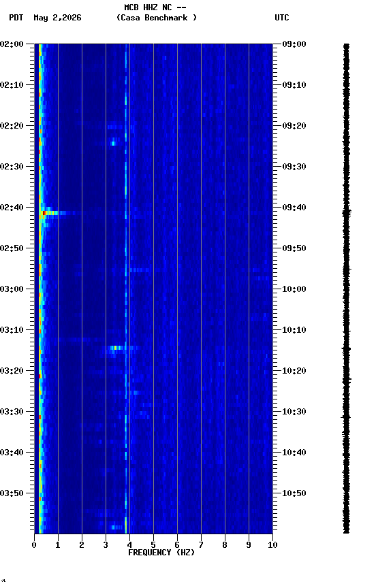376x588 pixels.
Task: Click the '10:20' UTC time label
Action: point(294,371)
